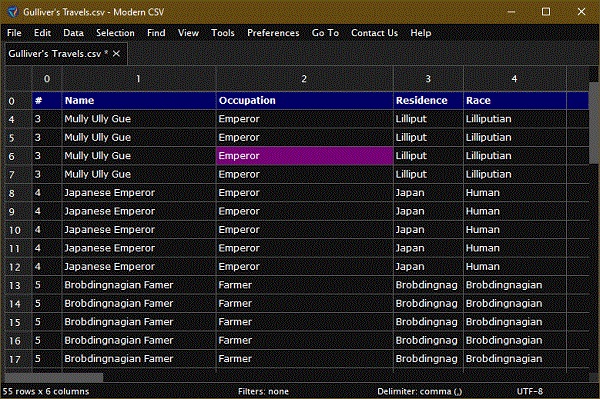Click the '4' number cell in row 9
The height and width of the screenshot is (399, 600).
tap(47, 211)
